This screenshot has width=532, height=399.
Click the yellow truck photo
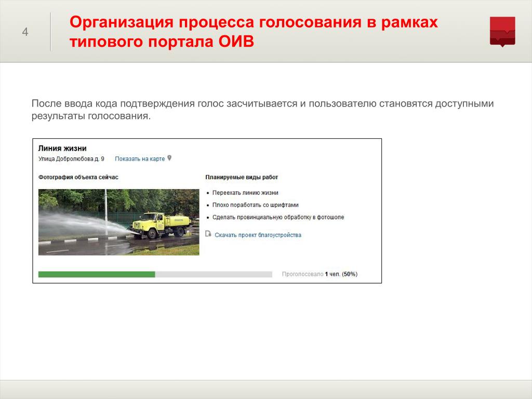119,222
